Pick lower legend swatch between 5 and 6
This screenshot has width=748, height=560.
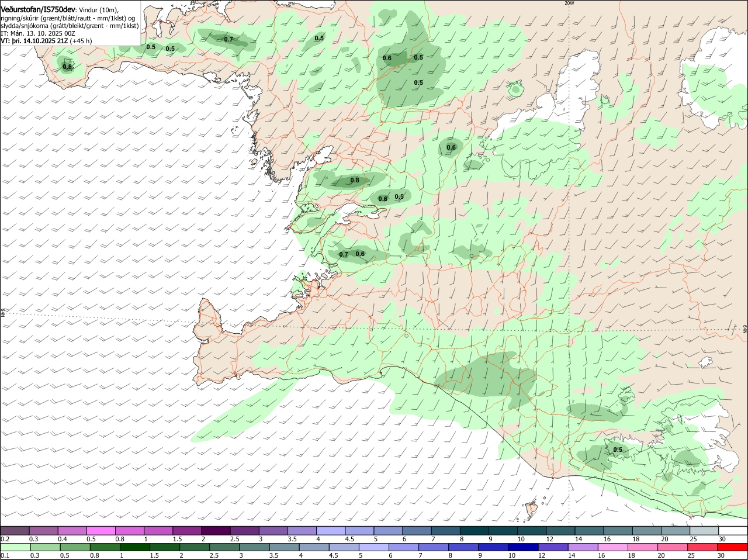374,547
